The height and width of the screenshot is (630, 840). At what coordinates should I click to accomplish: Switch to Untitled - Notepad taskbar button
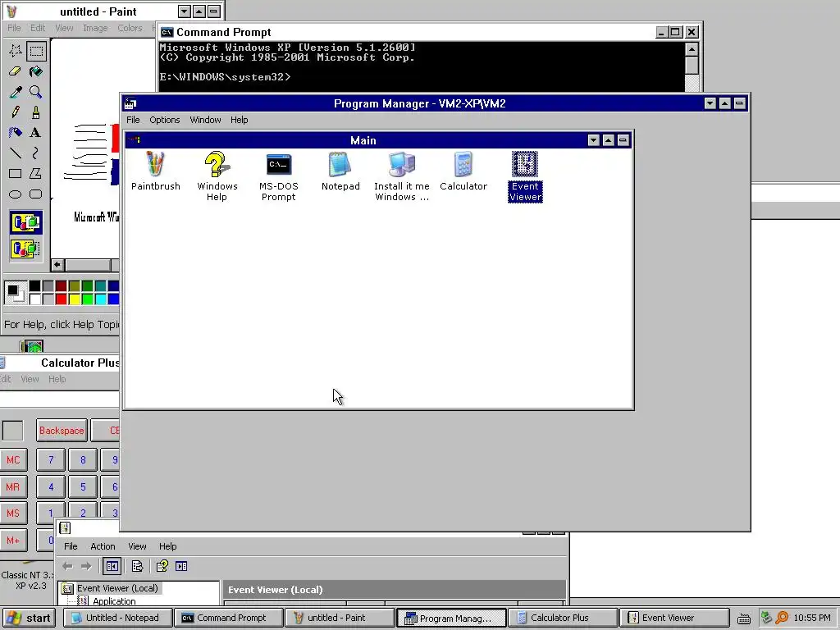[x=118, y=619]
